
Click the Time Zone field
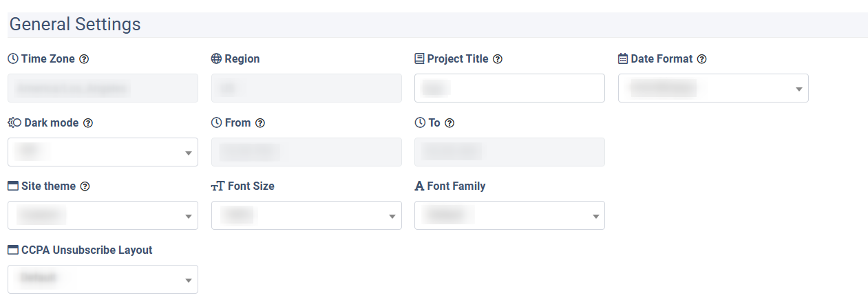pos(103,88)
